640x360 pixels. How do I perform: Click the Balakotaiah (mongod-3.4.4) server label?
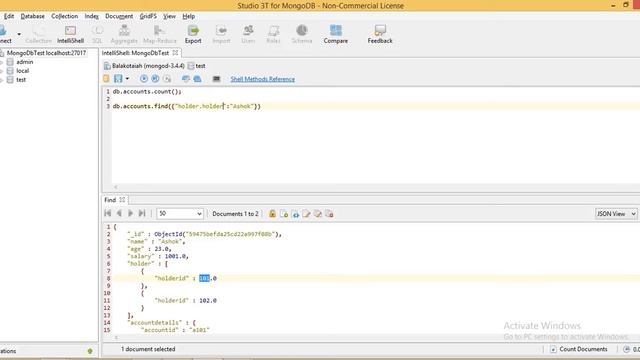[148, 66]
